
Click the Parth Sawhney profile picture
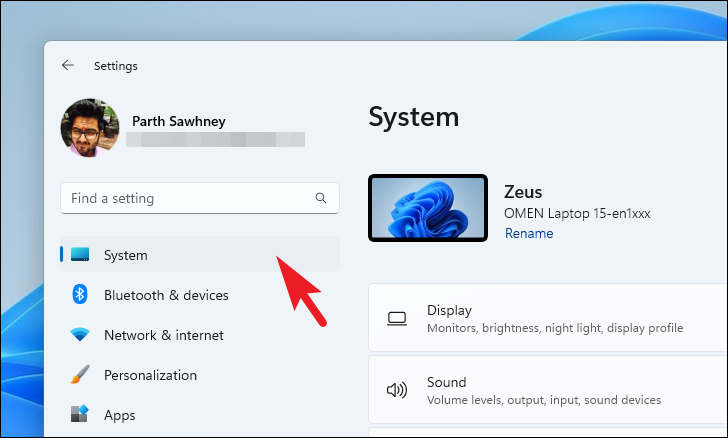coord(90,128)
